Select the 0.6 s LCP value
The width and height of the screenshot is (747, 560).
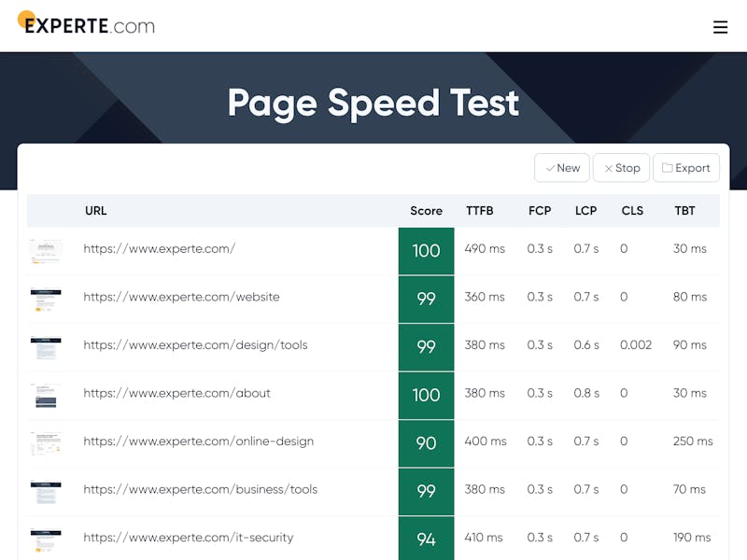pos(586,344)
